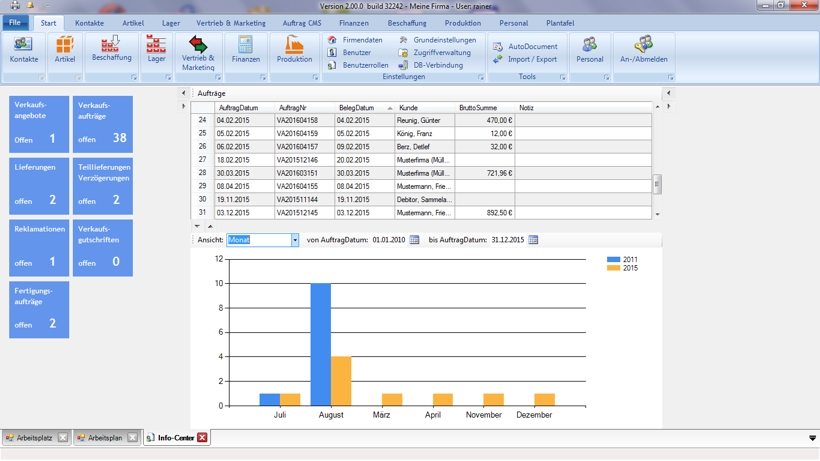Switch to the Arbeitsplatz document tab
The image size is (820, 461).
tap(34, 437)
